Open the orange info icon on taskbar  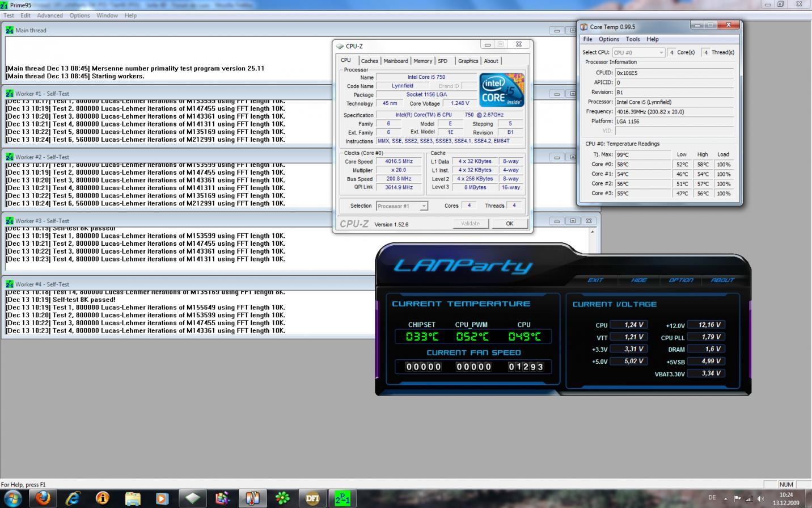pyautogui.click(x=103, y=498)
